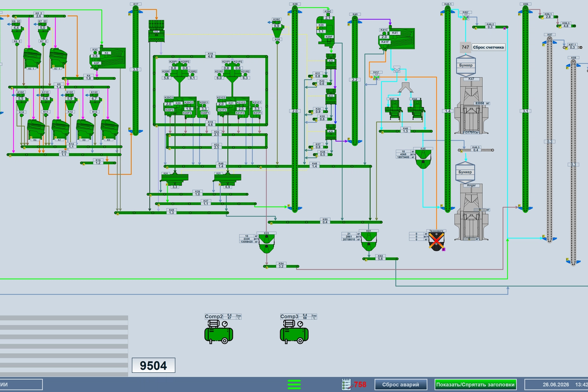The height and width of the screenshot is (392, 588).
Task: Click Показать/Спрятать заголовки button
Action: coord(475,384)
